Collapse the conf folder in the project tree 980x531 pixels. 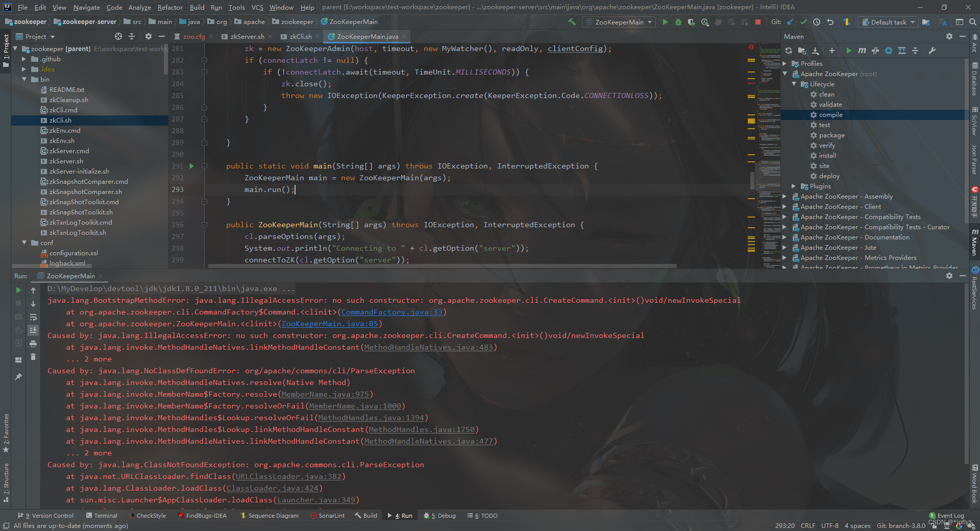tap(24, 243)
